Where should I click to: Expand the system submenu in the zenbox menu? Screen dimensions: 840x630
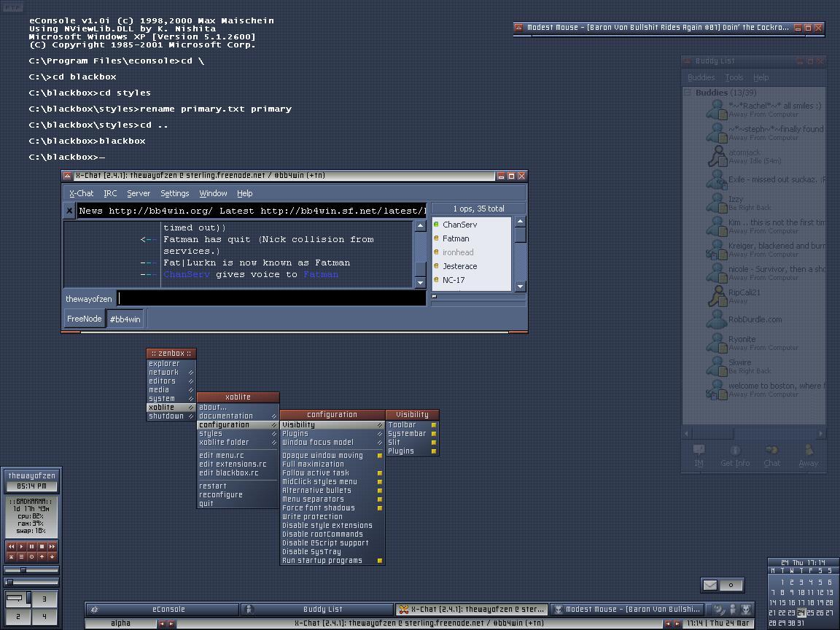171,399
